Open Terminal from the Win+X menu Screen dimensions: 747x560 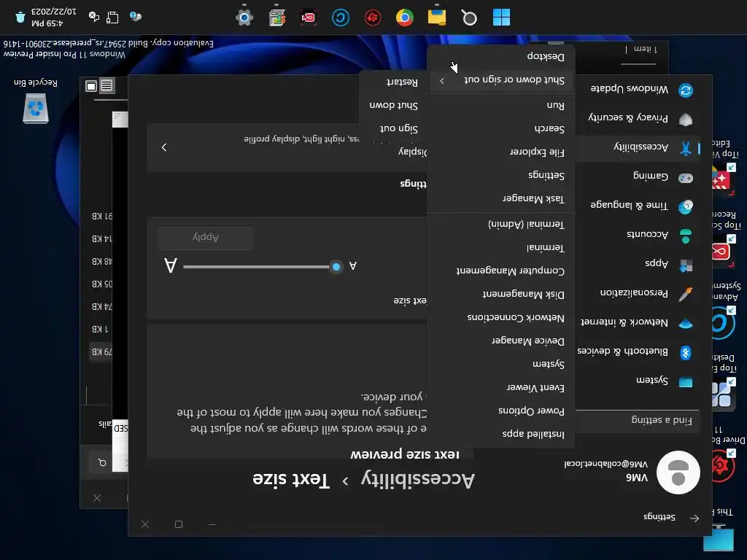pyautogui.click(x=501, y=248)
